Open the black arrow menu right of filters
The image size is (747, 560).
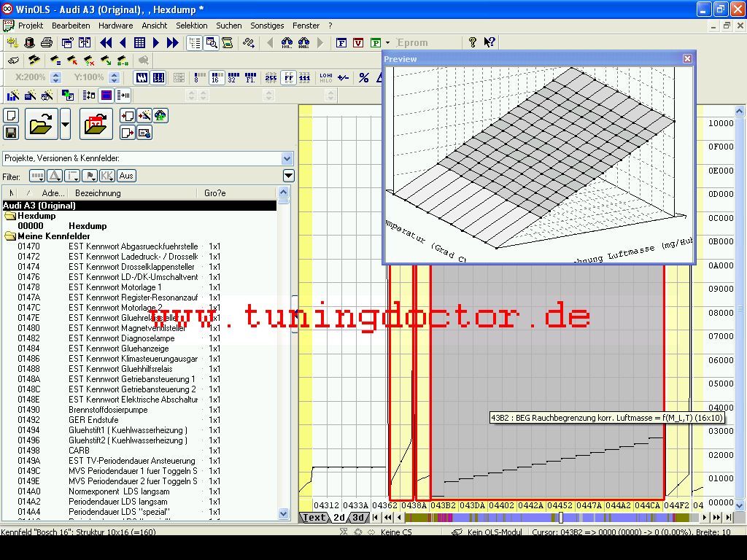288,176
